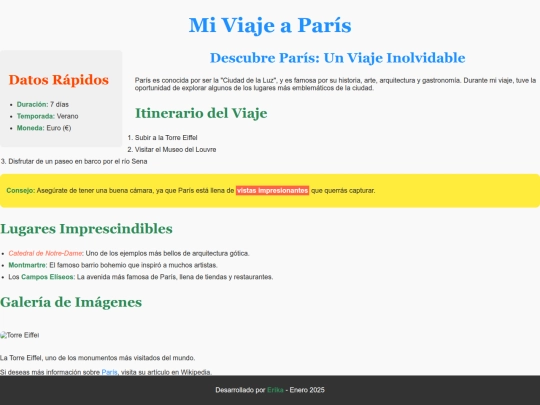
Task: Click the Erika link in footer
Action: pyautogui.click(x=275, y=390)
